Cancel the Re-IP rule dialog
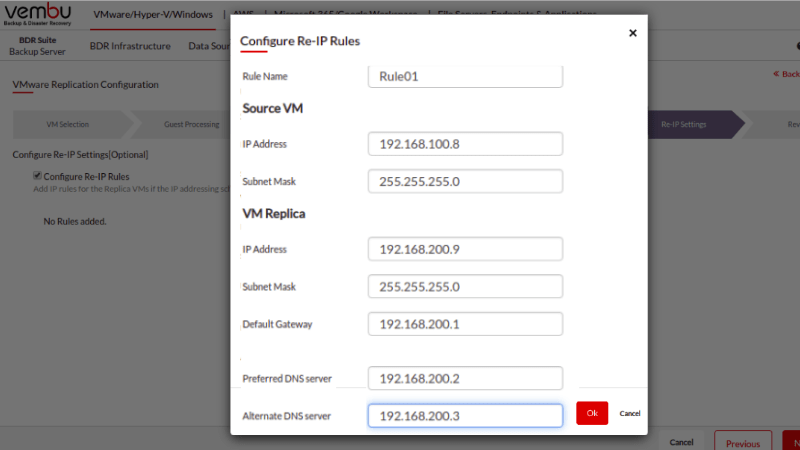800x450 pixels. click(630, 413)
